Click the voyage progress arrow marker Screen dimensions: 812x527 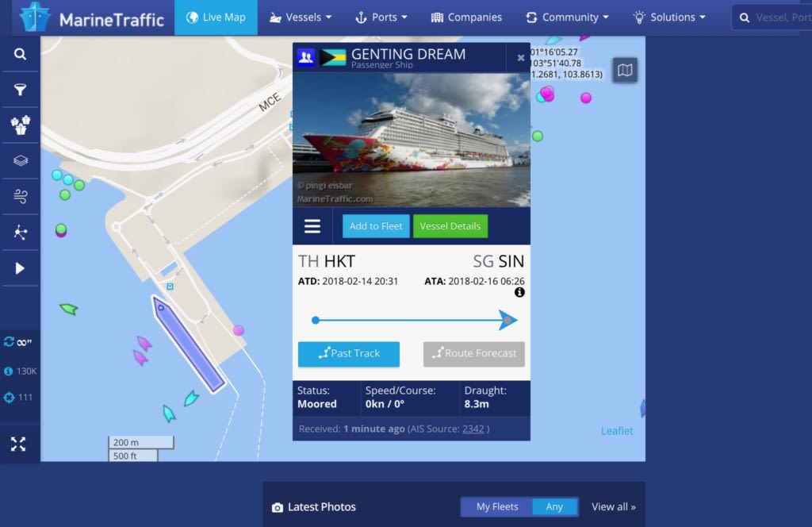tap(507, 320)
